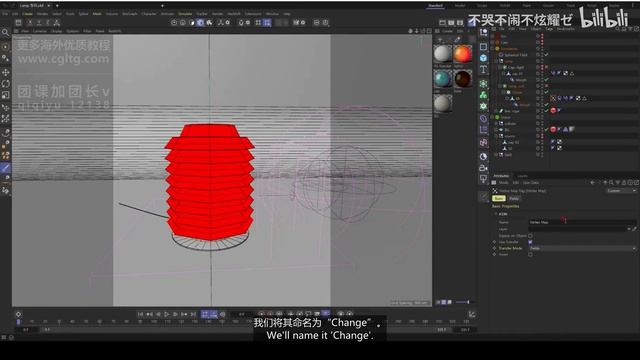Screen dimensions: 640x360
Task: Play the animation forward
Action: click(x=167, y=314)
